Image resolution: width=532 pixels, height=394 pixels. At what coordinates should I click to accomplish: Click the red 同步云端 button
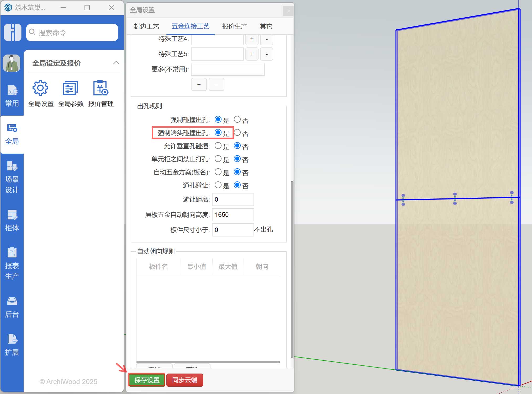(185, 380)
